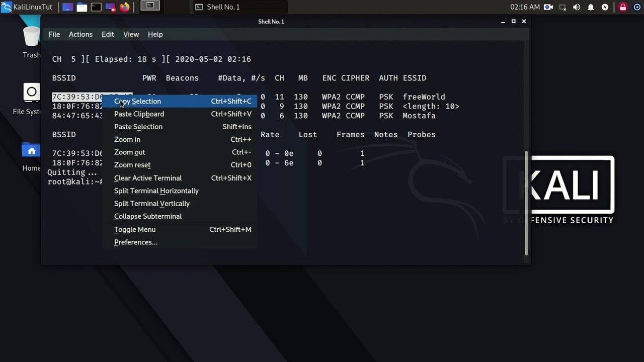Click the Probes column header
The height and width of the screenshot is (362, 644).
pos(422,135)
